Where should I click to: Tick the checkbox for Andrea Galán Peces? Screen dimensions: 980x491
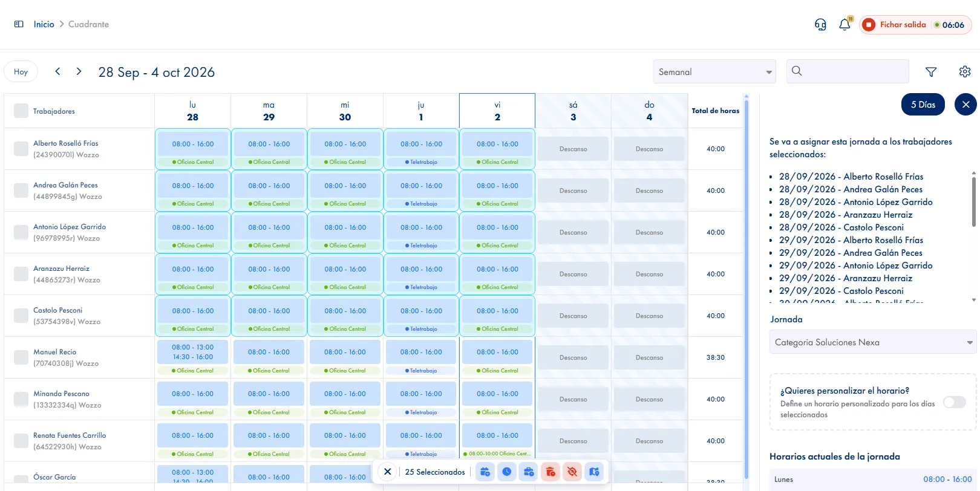pos(21,190)
